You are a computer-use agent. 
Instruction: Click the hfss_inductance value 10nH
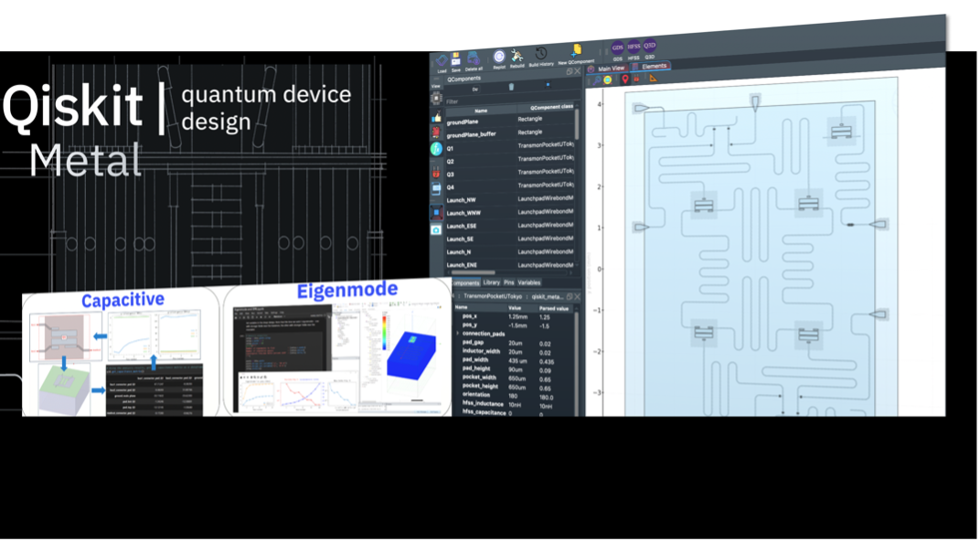(x=516, y=405)
